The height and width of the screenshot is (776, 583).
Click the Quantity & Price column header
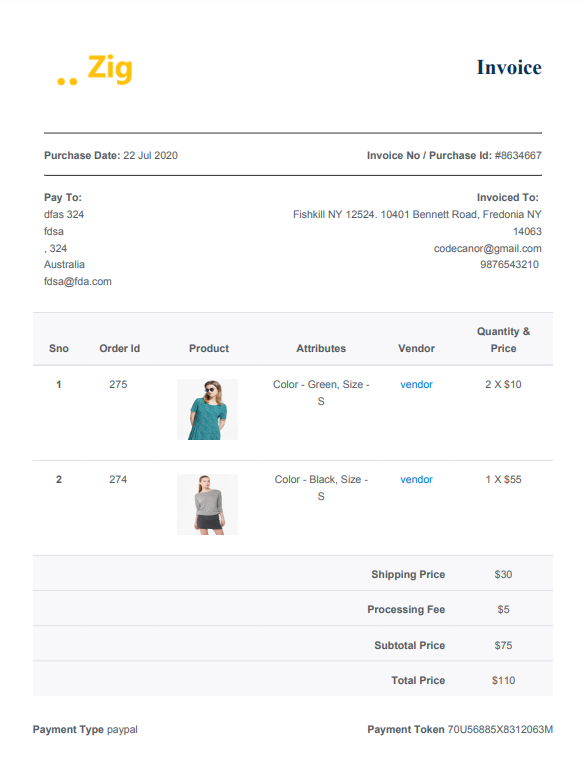pyautogui.click(x=503, y=340)
